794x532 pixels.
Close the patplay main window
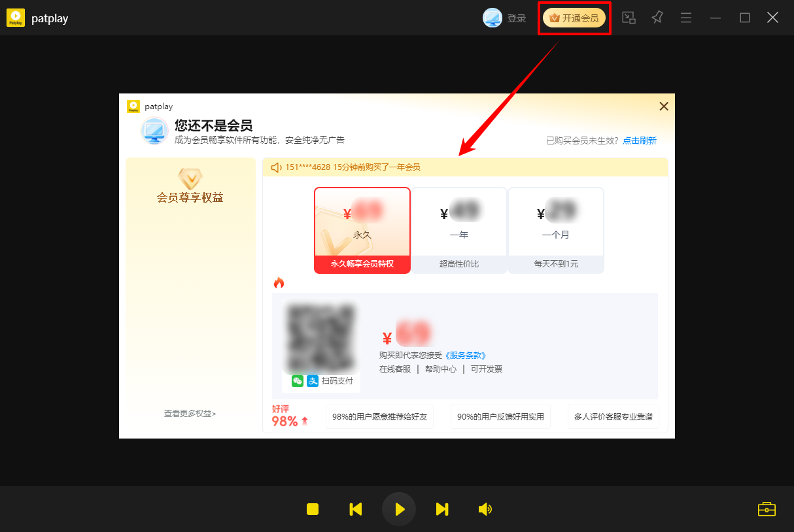click(772, 18)
